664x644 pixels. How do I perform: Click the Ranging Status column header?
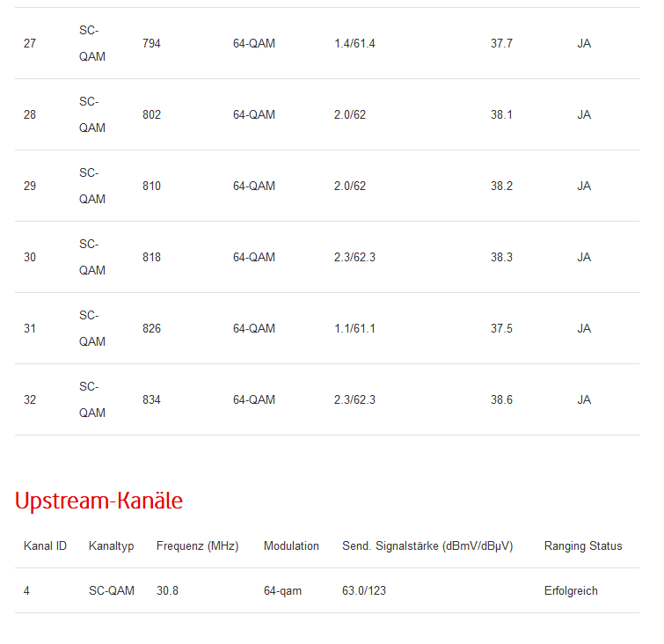583,545
